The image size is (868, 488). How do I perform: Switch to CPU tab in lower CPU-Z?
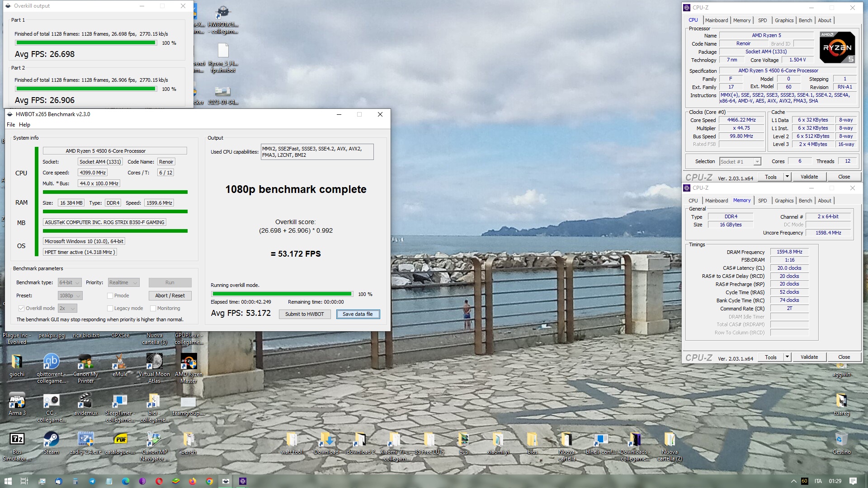pyautogui.click(x=693, y=201)
